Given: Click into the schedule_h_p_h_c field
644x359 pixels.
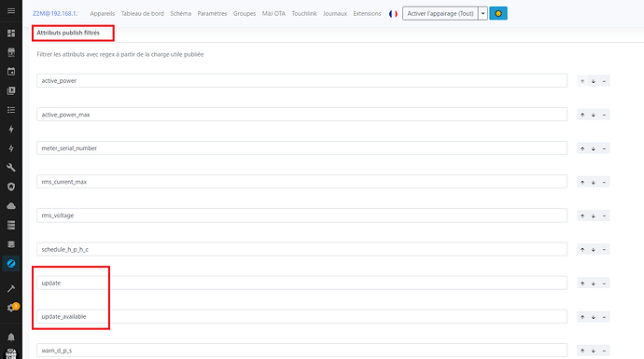Looking at the screenshot, I should coord(301,249).
